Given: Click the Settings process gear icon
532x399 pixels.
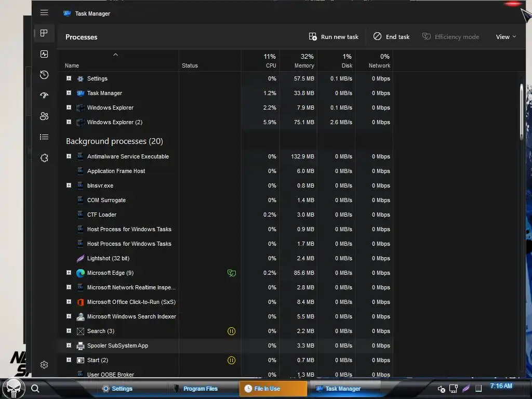Looking at the screenshot, I should [81, 79].
